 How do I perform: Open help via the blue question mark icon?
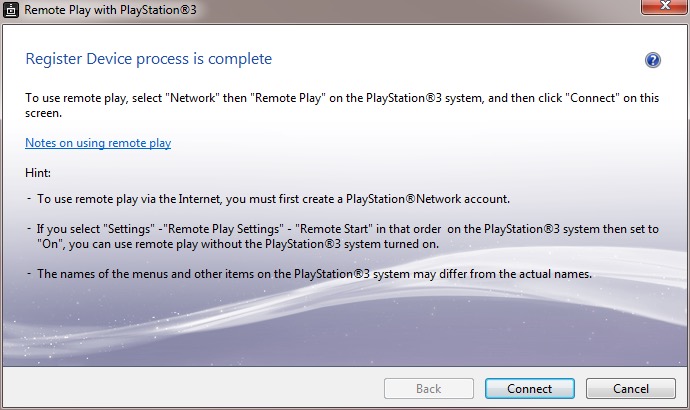click(x=653, y=60)
